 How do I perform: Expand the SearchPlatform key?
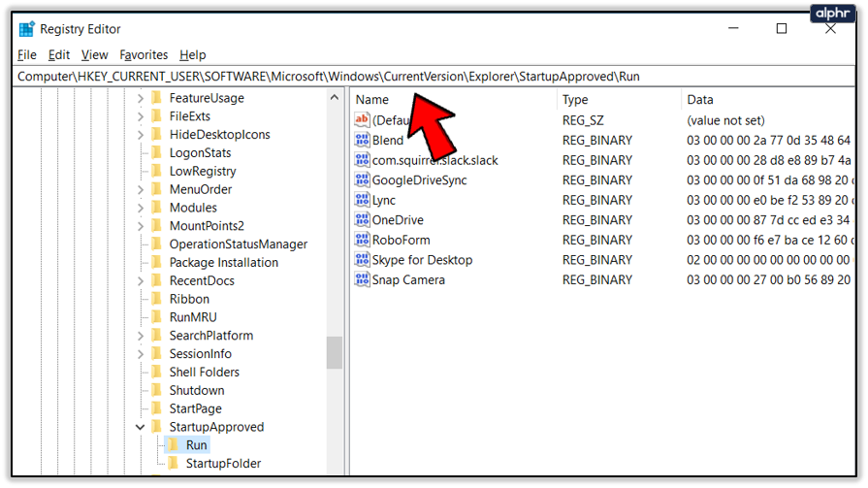click(x=140, y=336)
